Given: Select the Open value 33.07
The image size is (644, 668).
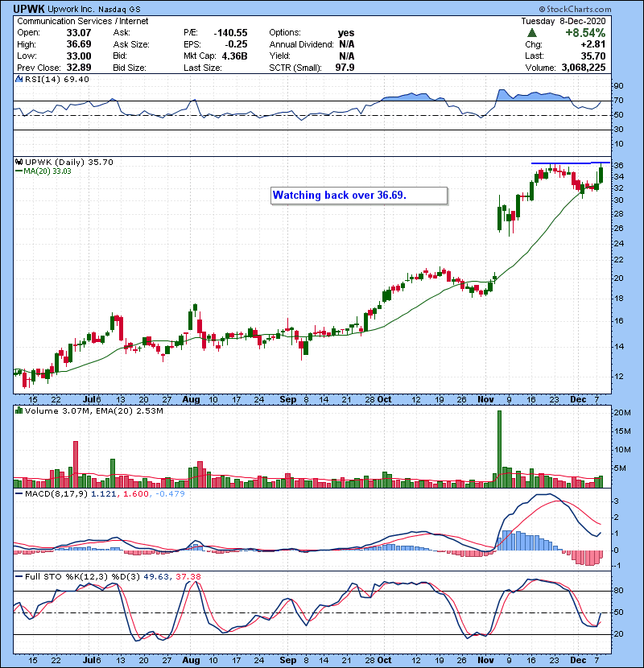Looking at the screenshot, I should [x=79, y=33].
